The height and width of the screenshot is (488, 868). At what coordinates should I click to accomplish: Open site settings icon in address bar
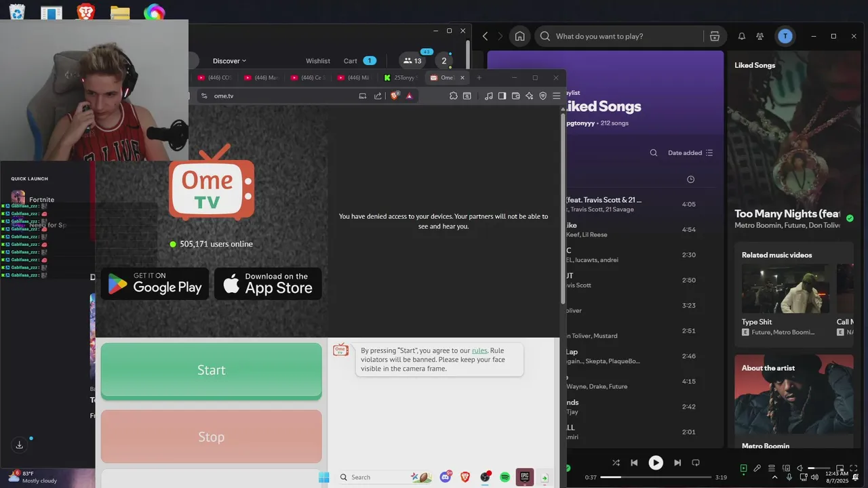[x=204, y=96]
